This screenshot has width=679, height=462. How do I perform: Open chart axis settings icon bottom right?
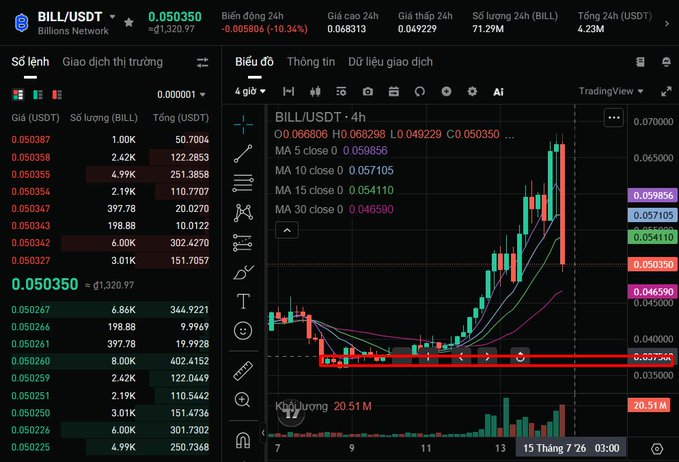(657, 449)
